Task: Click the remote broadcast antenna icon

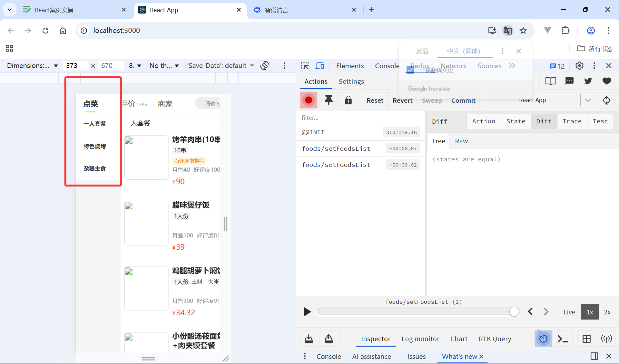Action: [606, 339]
